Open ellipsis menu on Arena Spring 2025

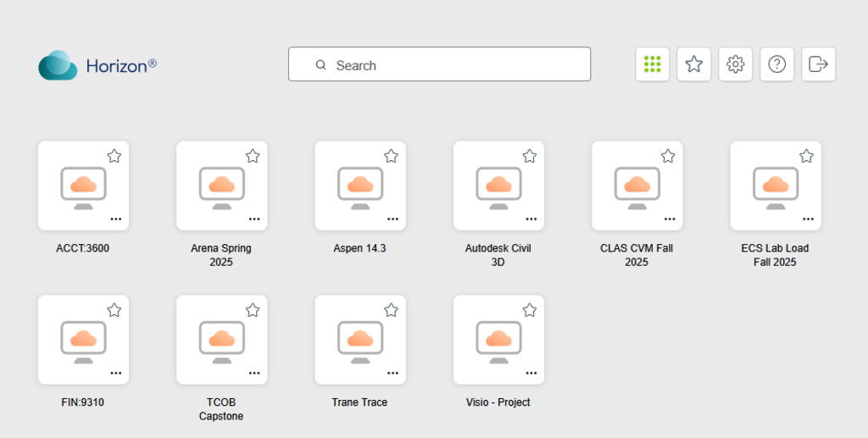pyautogui.click(x=254, y=219)
